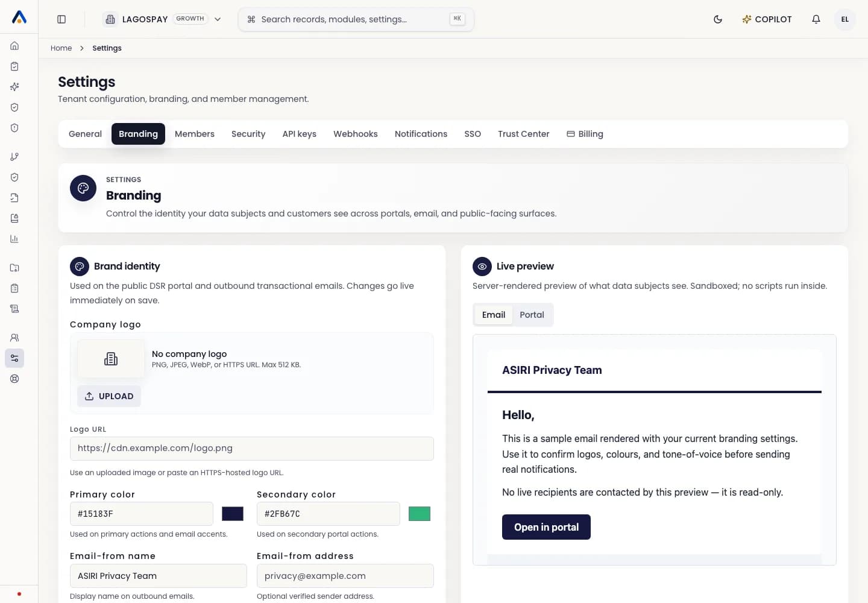Click the large palette icon in Branding header
Screen dimensions: 868x603
(83, 188)
